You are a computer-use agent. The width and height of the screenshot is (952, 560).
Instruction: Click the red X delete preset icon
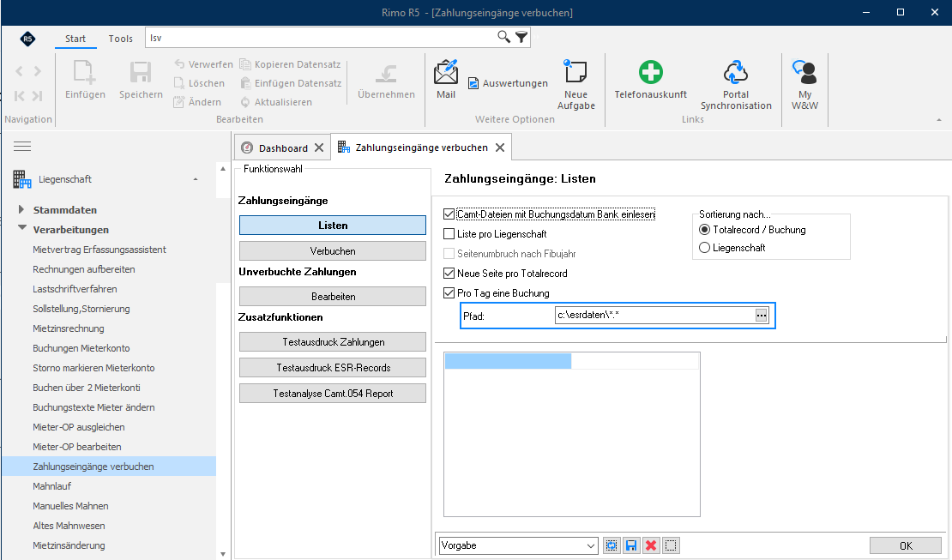(x=651, y=545)
